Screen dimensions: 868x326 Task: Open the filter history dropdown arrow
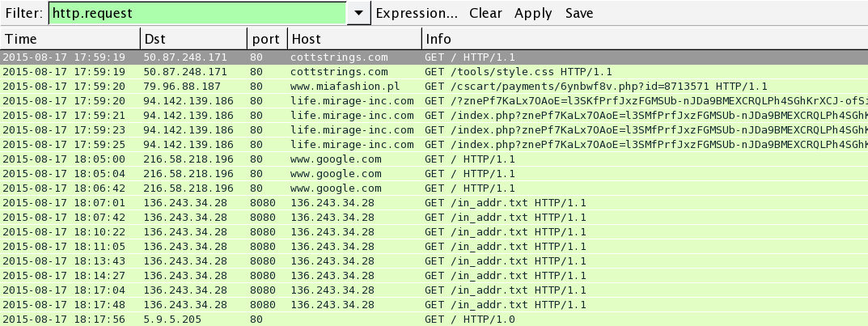(358, 13)
